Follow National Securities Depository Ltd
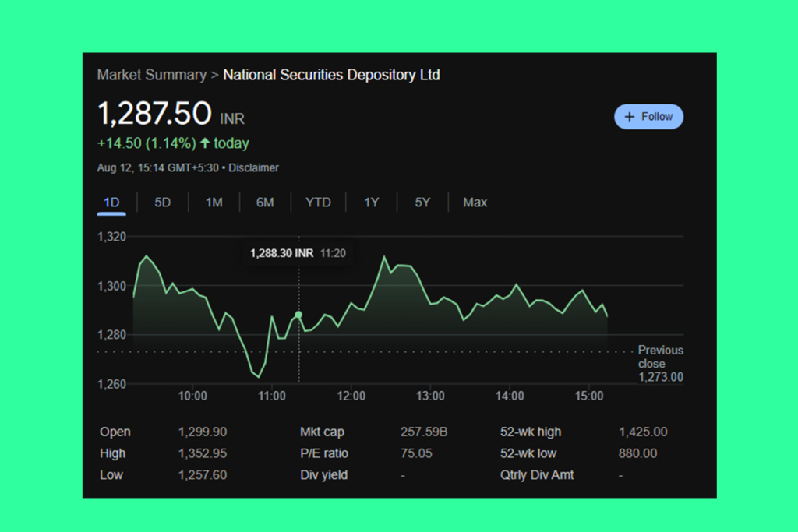Image resolution: width=798 pixels, height=532 pixels. click(x=648, y=116)
